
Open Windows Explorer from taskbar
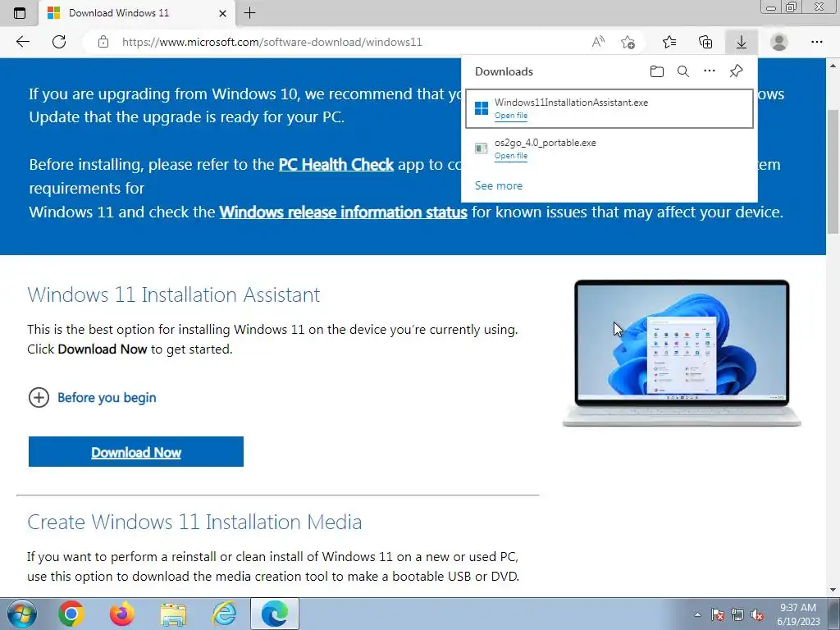173,614
